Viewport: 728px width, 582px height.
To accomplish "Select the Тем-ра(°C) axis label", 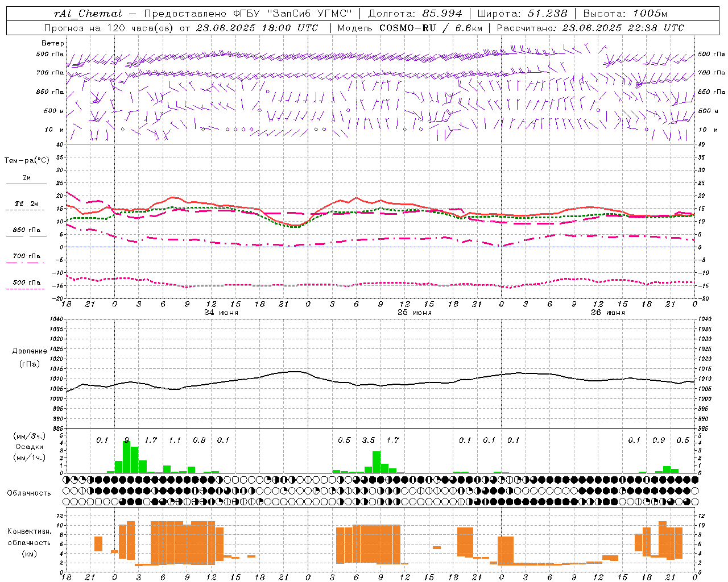I will [x=27, y=161].
